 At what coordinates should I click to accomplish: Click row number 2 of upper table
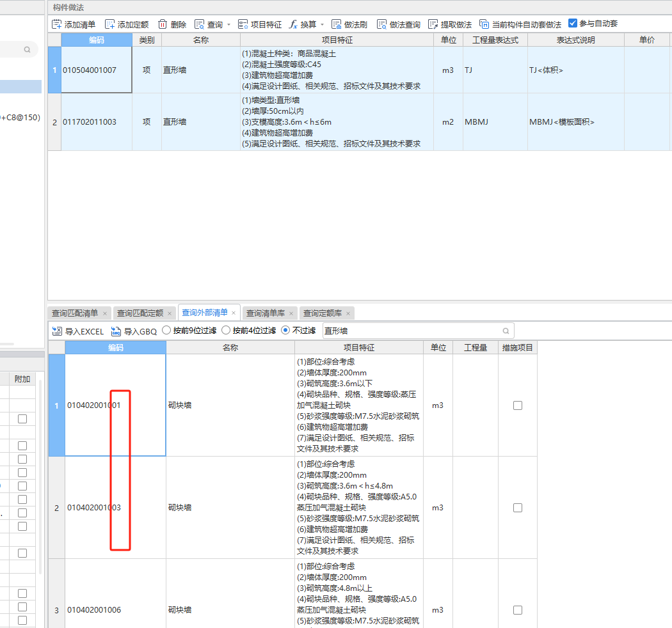click(54, 122)
